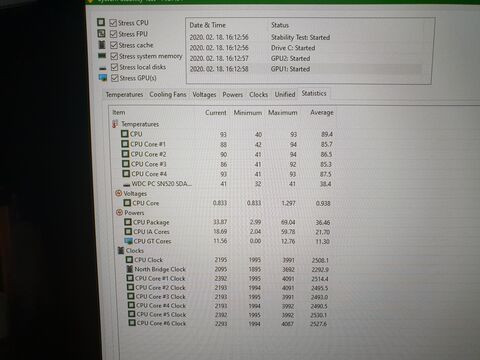Viewport: 480px width, 360px height.
Task: Select the Temperatures group row
Action: coord(222,124)
